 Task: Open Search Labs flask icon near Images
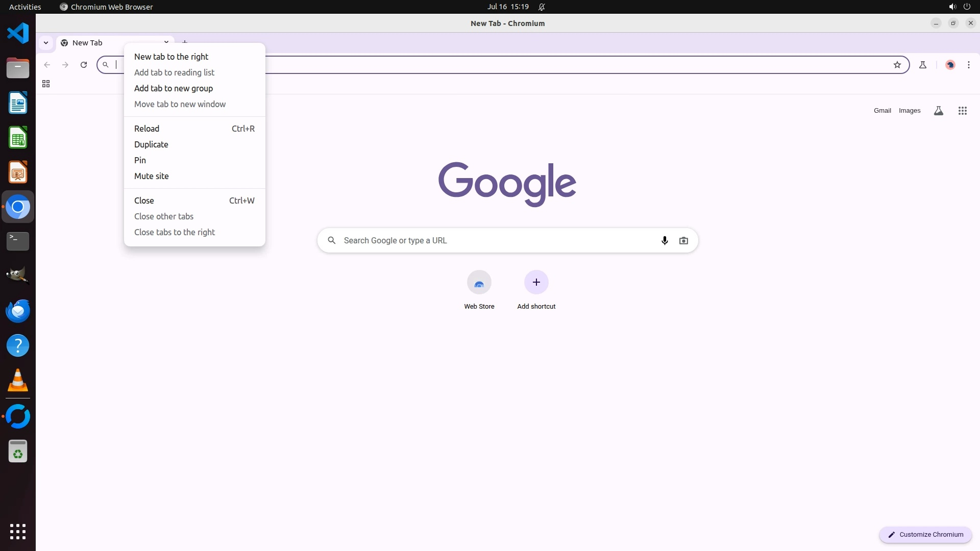point(938,111)
